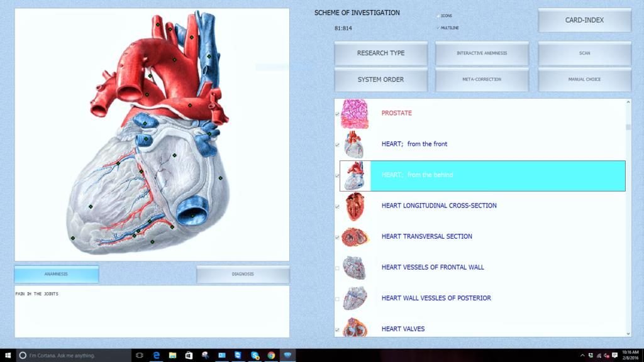
Task: Open RESEARCH TYPE options
Action: coord(380,53)
